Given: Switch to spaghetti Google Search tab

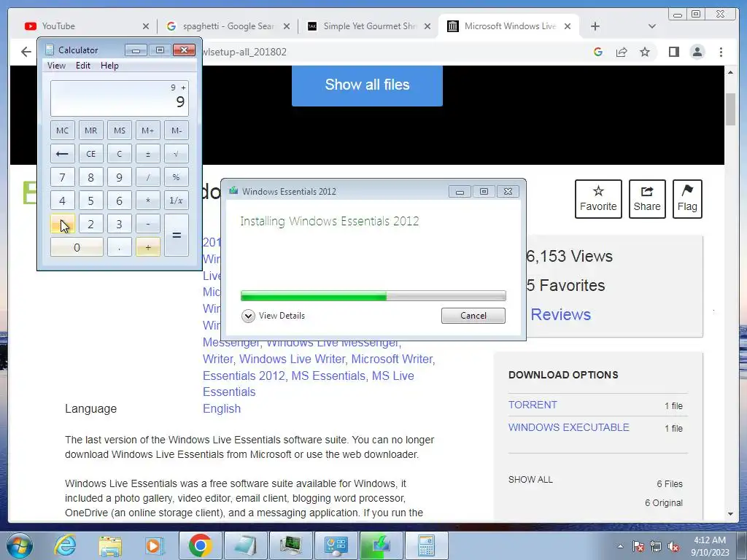Looking at the screenshot, I should pos(227,26).
